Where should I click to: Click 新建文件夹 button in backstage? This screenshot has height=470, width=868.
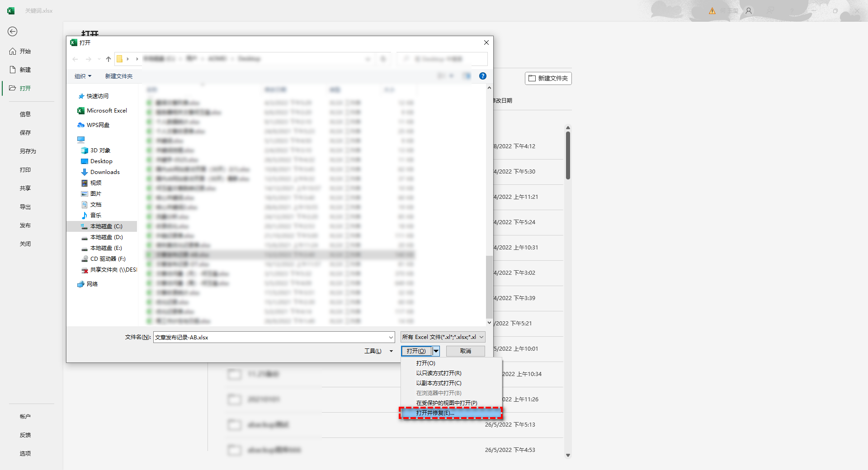pyautogui.click(x=548, y=79)
